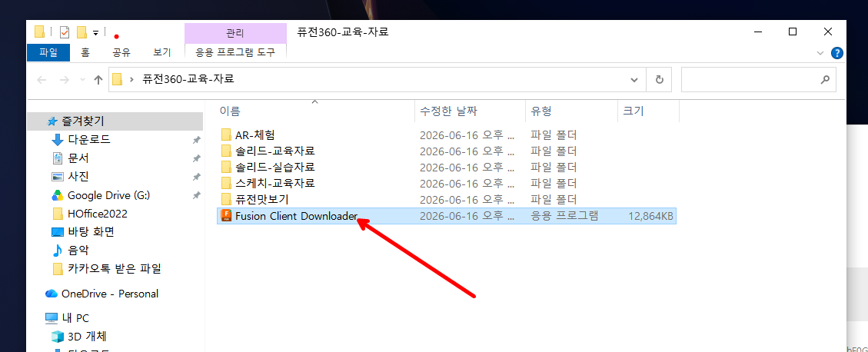This screenshot has height=352, width=868.
Task: Click the date cell of AR-체험 row
Action: pos(467,134)
